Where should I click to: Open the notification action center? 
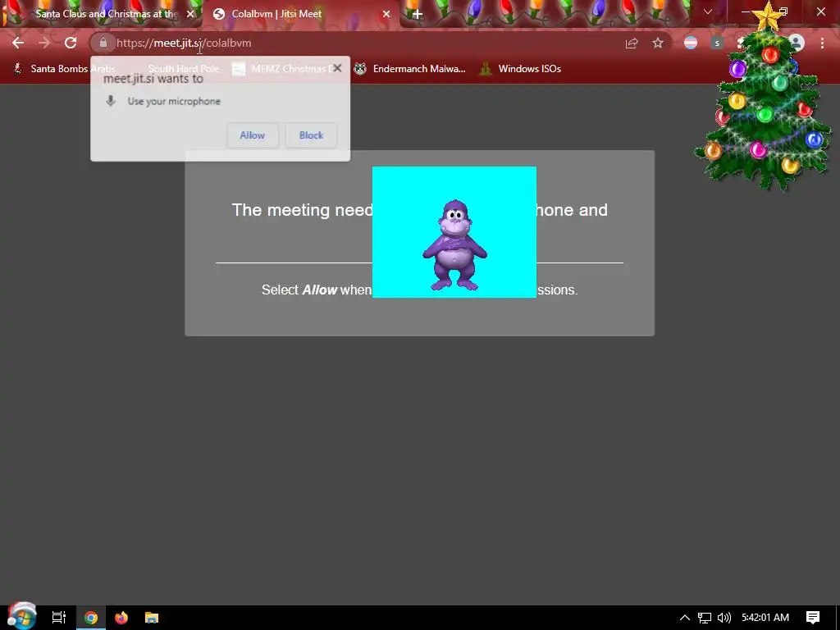[813, 618]
